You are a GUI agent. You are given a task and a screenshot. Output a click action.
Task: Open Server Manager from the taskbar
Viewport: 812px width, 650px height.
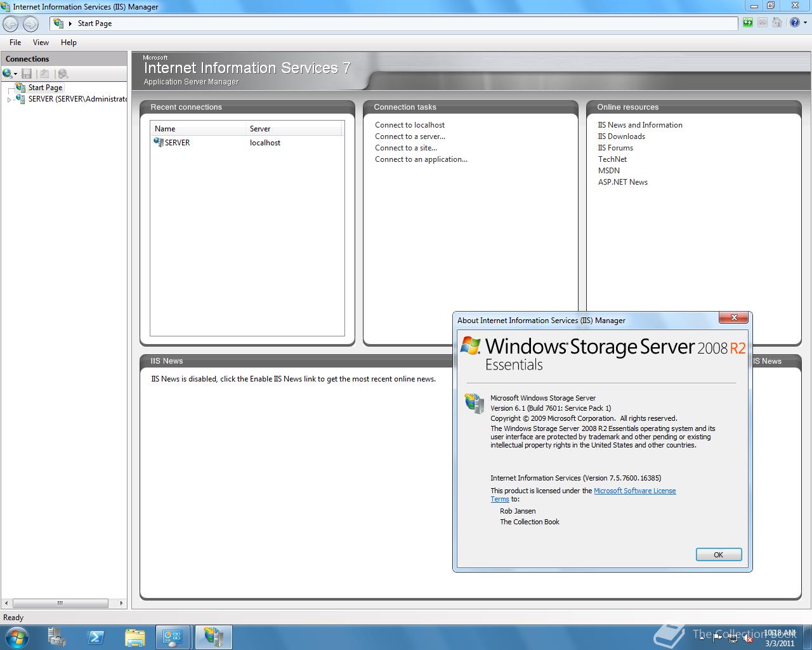pos(57,637)
